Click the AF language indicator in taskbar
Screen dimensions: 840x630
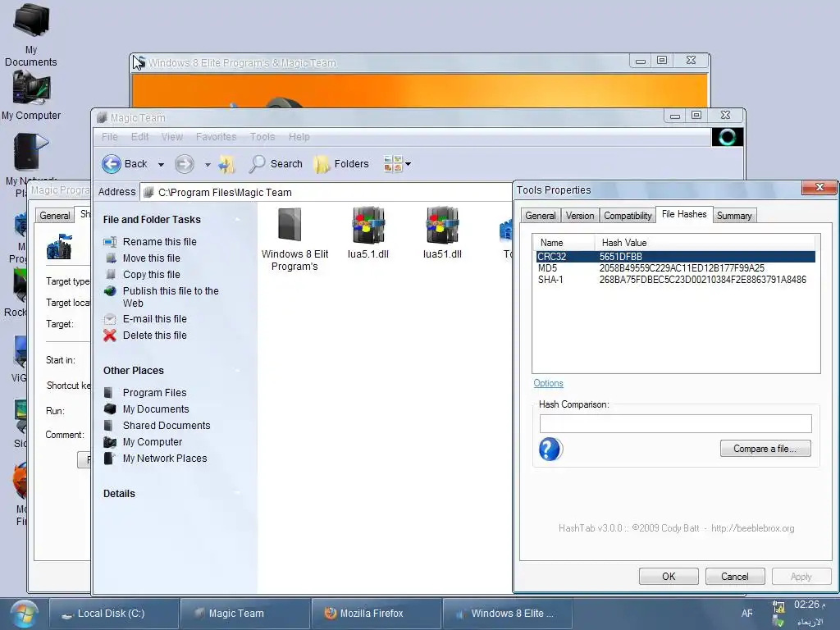[746, 614]
